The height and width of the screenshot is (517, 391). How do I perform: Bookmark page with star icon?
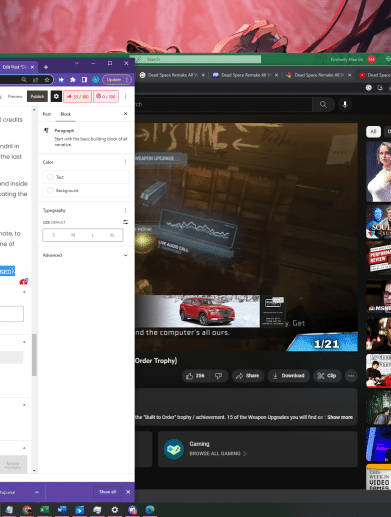pos(47,80)
